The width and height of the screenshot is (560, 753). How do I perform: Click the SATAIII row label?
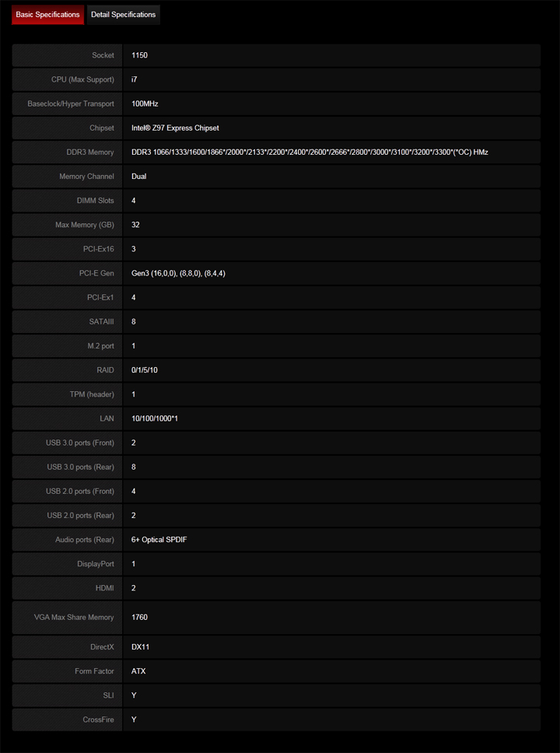(101, 322)
